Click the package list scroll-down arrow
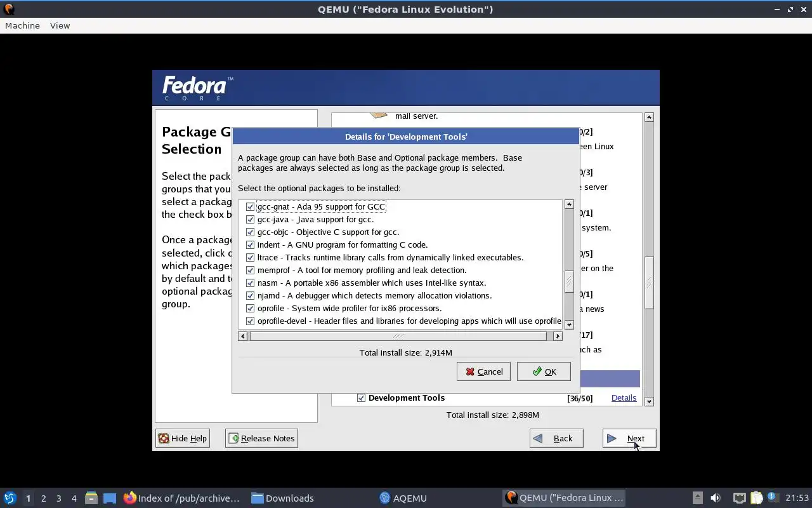 [x=569, y=324]
